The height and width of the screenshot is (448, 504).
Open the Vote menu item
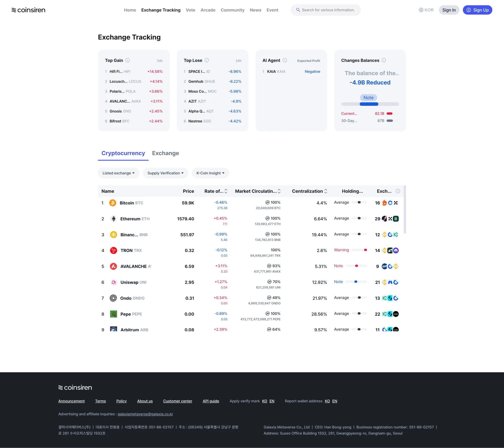tap(191, 10)
